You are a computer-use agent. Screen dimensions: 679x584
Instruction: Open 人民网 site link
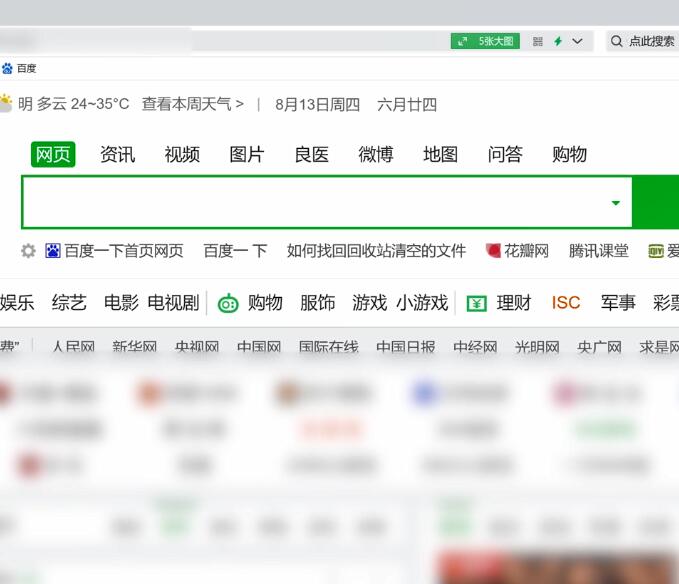73,346
